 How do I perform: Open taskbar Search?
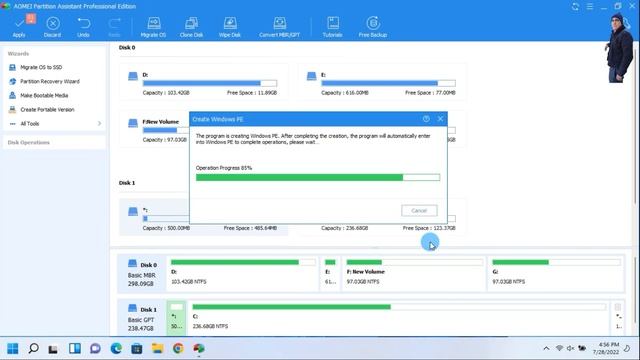coord(33,349)
